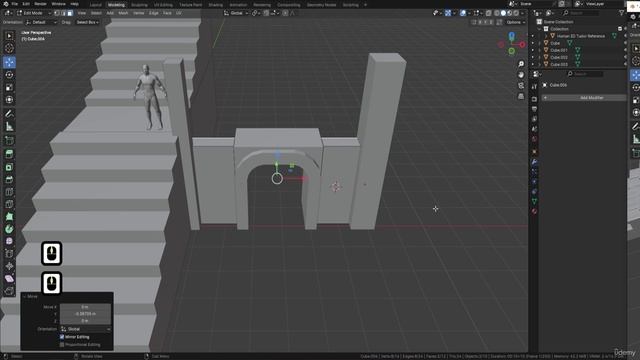Screen dimensions: 640x360
Task: Switch to the Sculpting workspace tab
Action: pos(140,5)
